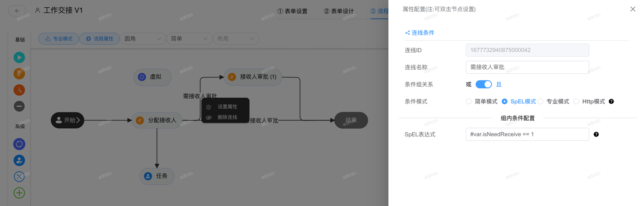This screenshot has height=206, width=644.
Task: Choose 设置属性 from the context menu
Action: [x=227, y=107]
